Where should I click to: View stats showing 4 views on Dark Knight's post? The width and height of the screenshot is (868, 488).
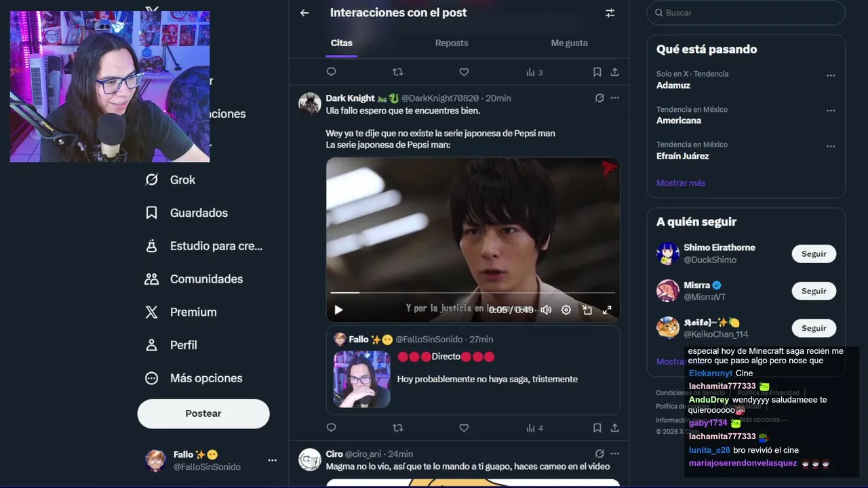point(534,428)
